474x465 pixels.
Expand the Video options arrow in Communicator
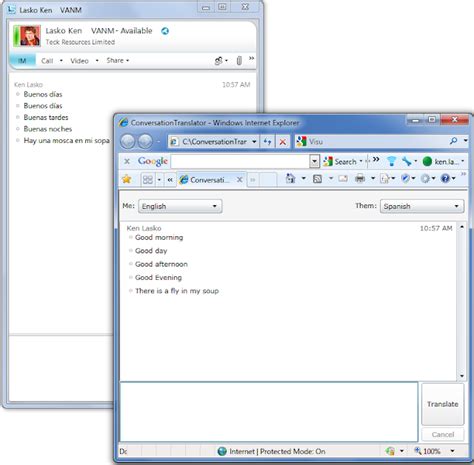(97, 61)
